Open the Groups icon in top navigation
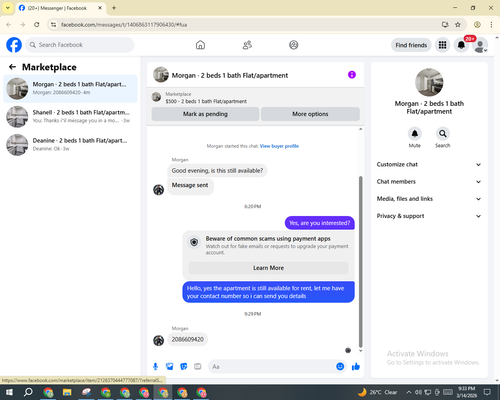Screen dimensions: 500x400 coord(294,45)
